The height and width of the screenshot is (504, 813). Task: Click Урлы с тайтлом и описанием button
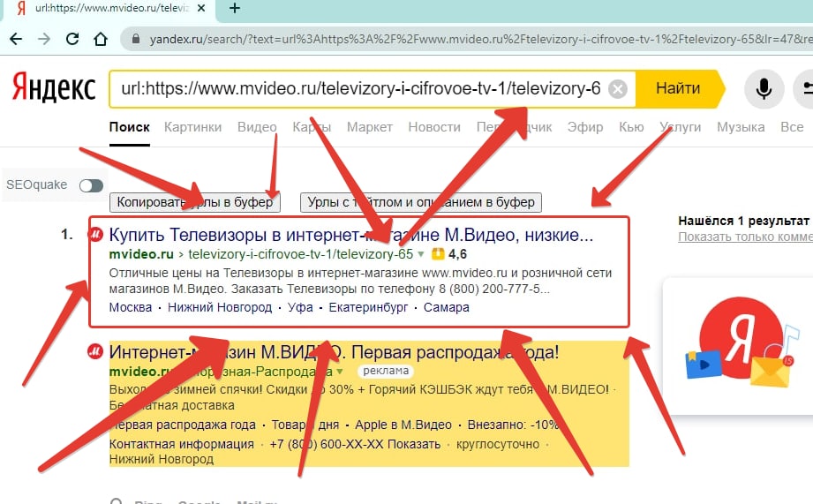pyautogui.click(x=421, y=202)
